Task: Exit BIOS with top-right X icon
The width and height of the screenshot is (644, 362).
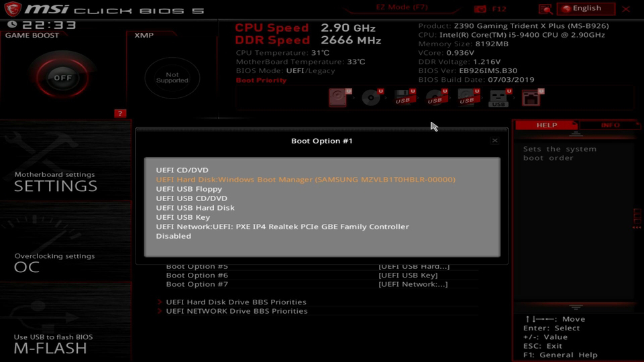Action: 626,9
